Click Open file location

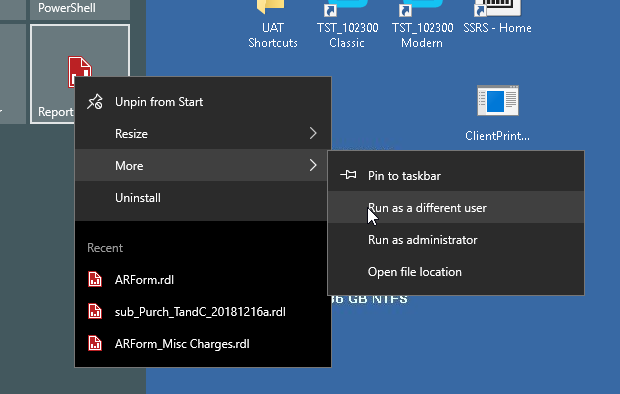tap(456, 271)
